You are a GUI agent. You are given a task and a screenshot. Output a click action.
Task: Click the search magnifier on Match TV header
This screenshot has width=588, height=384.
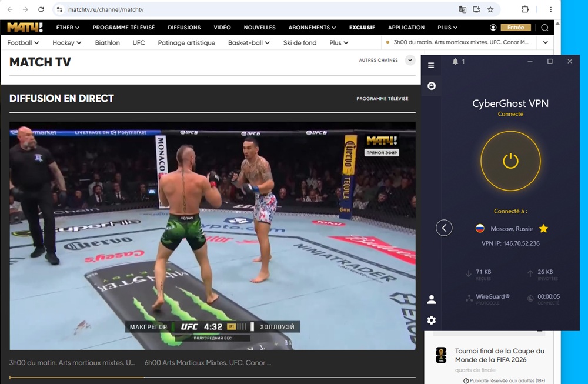545,28
